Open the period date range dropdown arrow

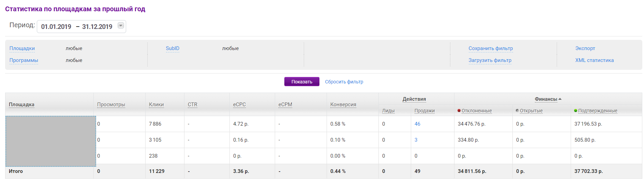[x=121, y=26]
